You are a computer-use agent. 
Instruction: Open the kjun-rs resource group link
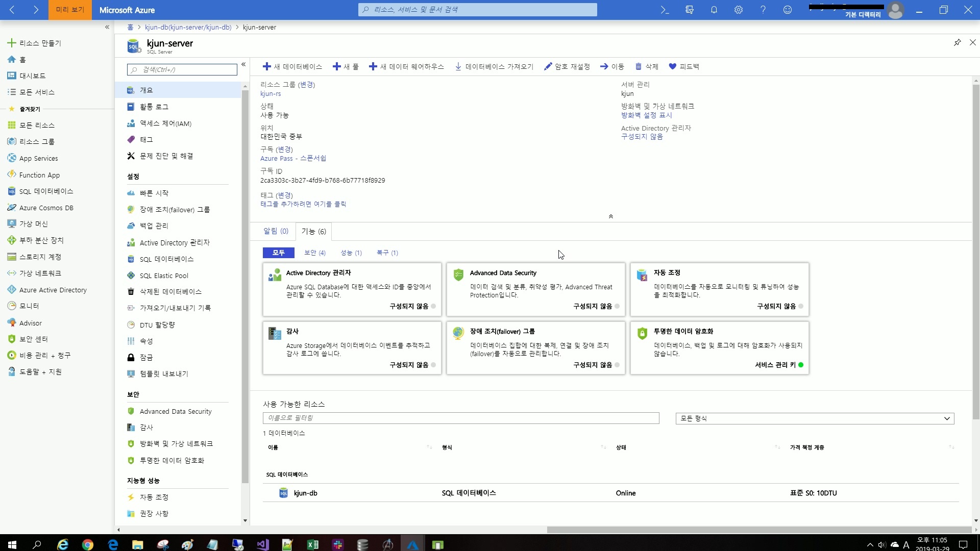pos(271,94)
